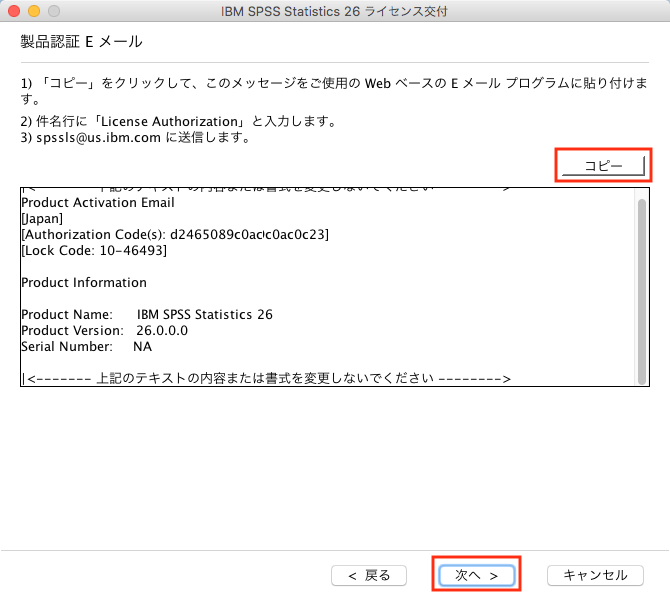Click the vertical scrollbar of the message box

pyautogui.click(x=642, y=291)
